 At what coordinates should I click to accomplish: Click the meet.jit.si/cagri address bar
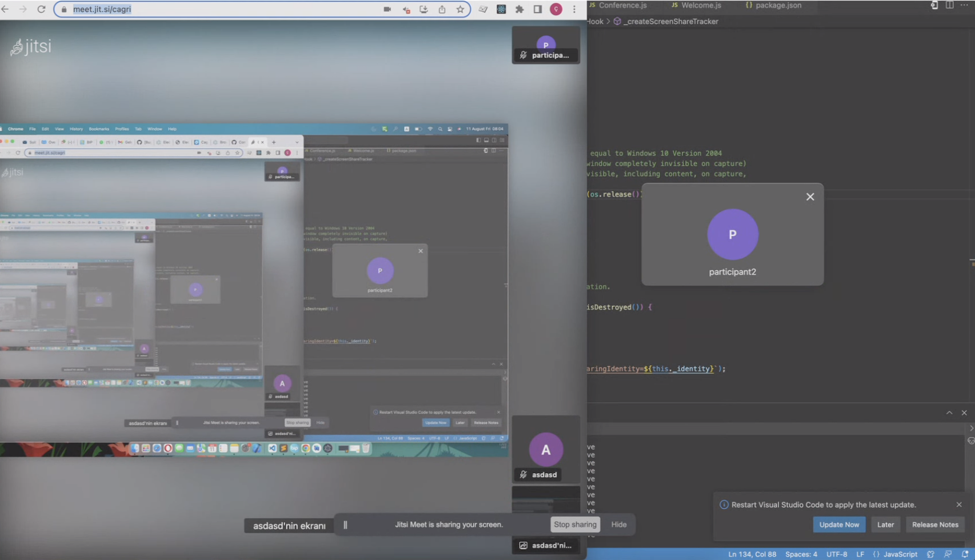pos(102,9)
